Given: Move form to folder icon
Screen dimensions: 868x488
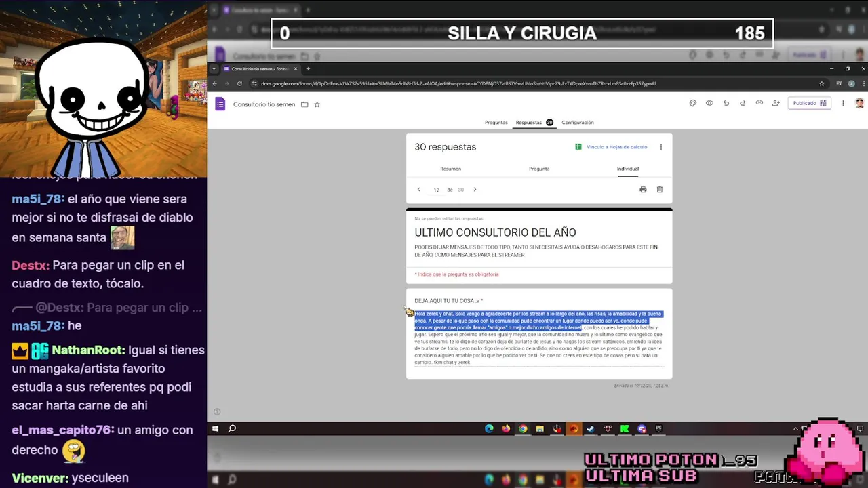Looking at the screenshot, I should 304,104.
